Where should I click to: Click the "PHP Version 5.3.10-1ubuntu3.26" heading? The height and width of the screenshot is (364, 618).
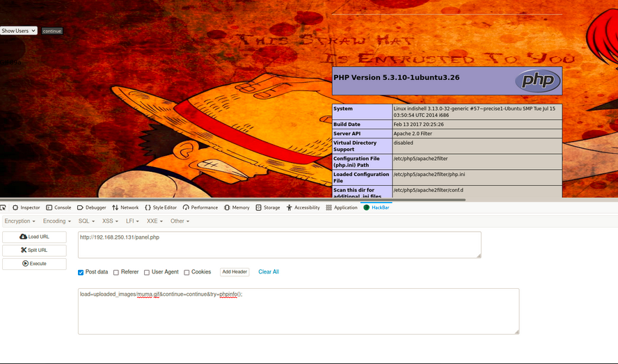(x=397, y=77)
